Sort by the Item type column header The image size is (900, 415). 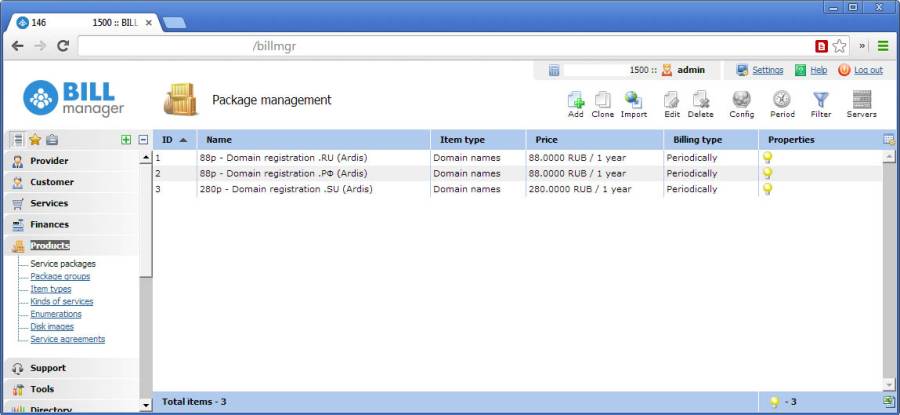click(x=478, y=140)
